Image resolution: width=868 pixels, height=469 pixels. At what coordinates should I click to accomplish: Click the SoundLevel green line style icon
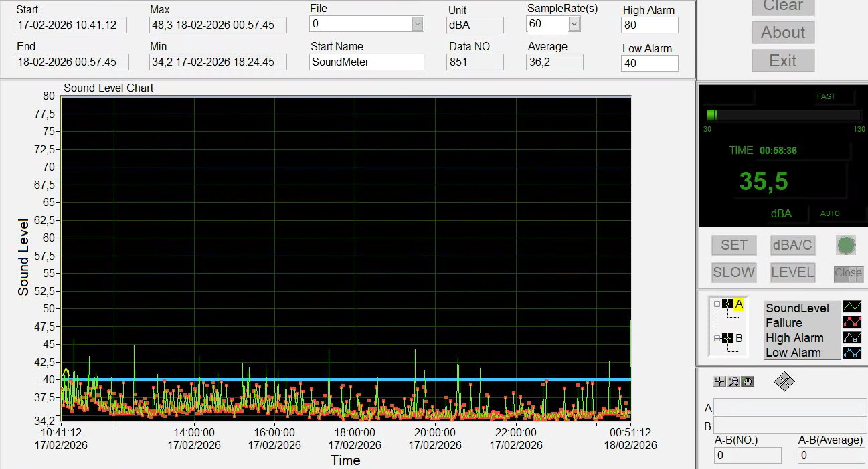tap(851, 308)
